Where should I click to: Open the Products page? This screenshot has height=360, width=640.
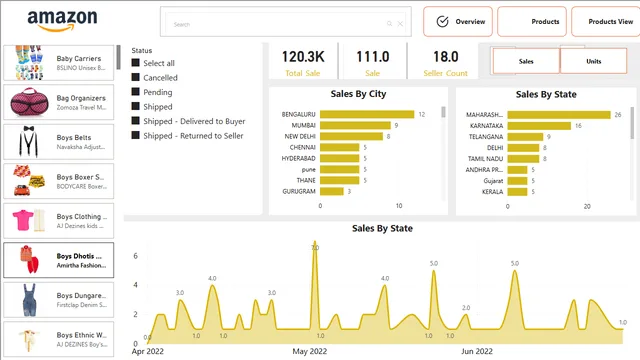pos(532,22)
